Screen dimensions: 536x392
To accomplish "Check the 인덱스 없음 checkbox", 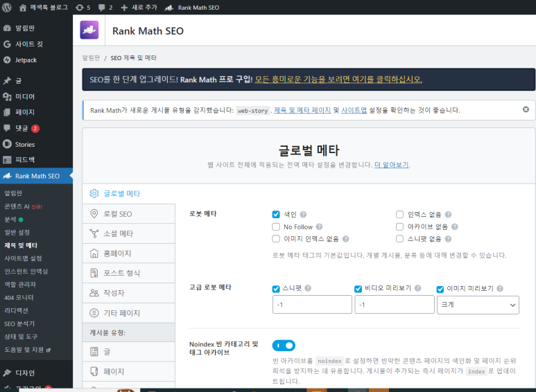I will 399,215.
